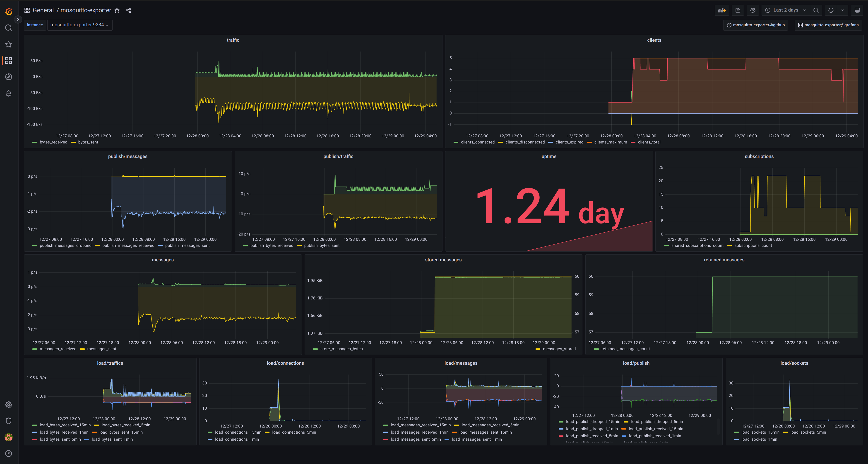
Task: Click the Add panel icon
Action: point(721,10)
